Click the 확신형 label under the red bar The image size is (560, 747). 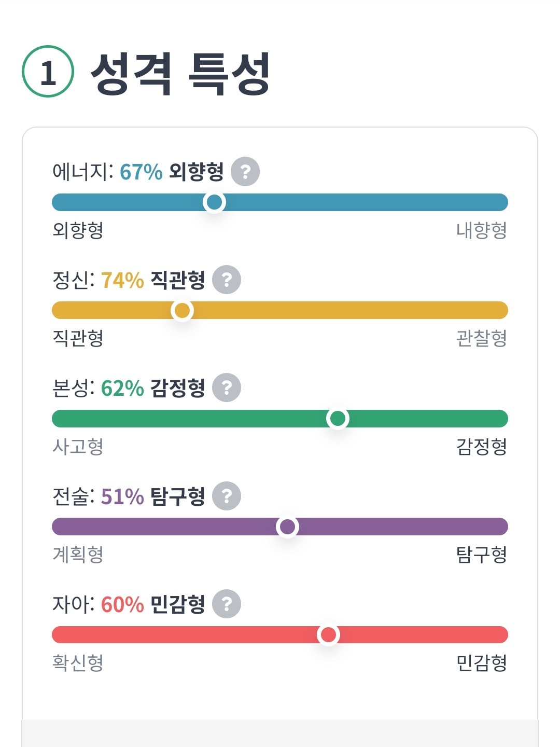pyautogui.click(x=78, y=663)
